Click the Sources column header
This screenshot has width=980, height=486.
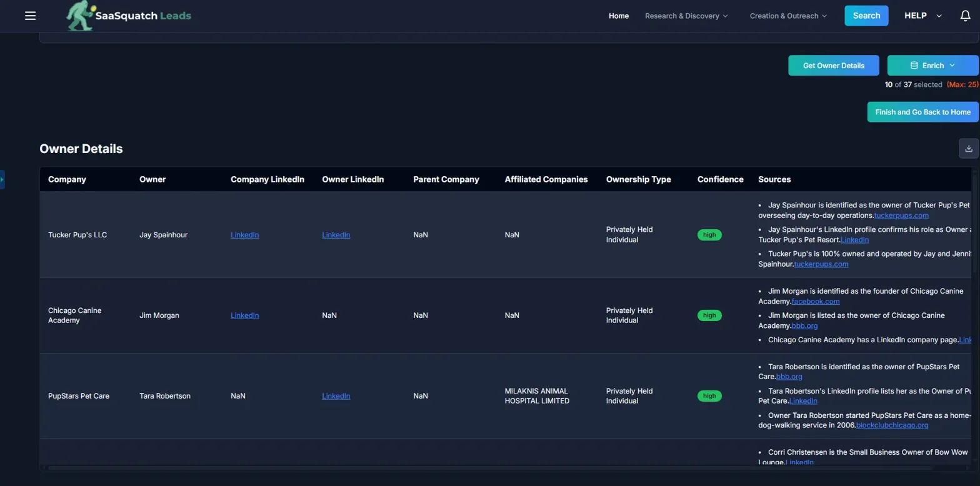coord(774,179)
